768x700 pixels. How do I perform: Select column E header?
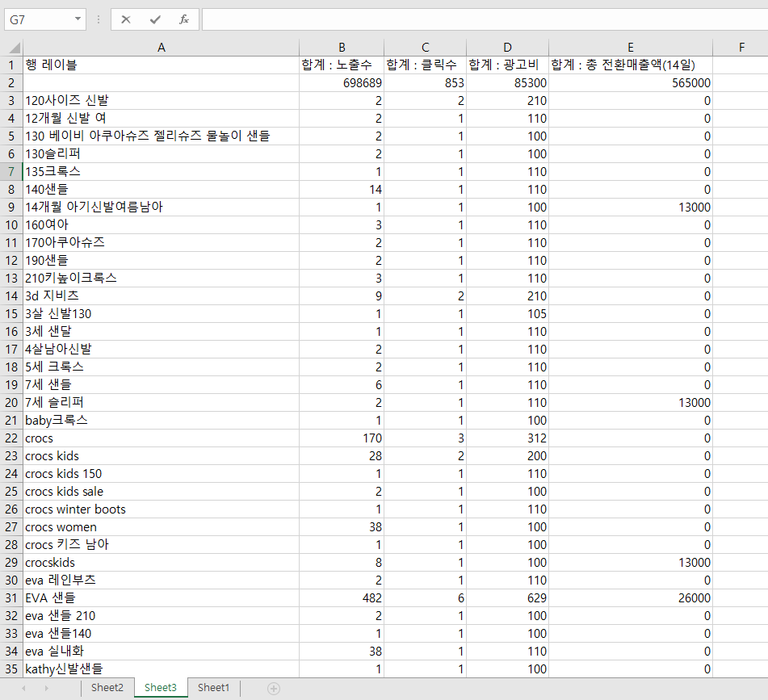click(x=631, y=48)
